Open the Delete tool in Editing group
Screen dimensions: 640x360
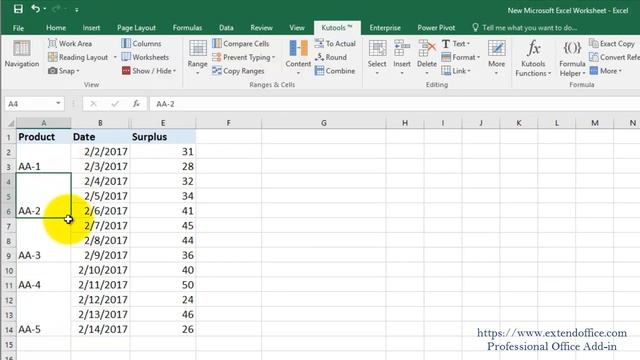tap(427, 56)
